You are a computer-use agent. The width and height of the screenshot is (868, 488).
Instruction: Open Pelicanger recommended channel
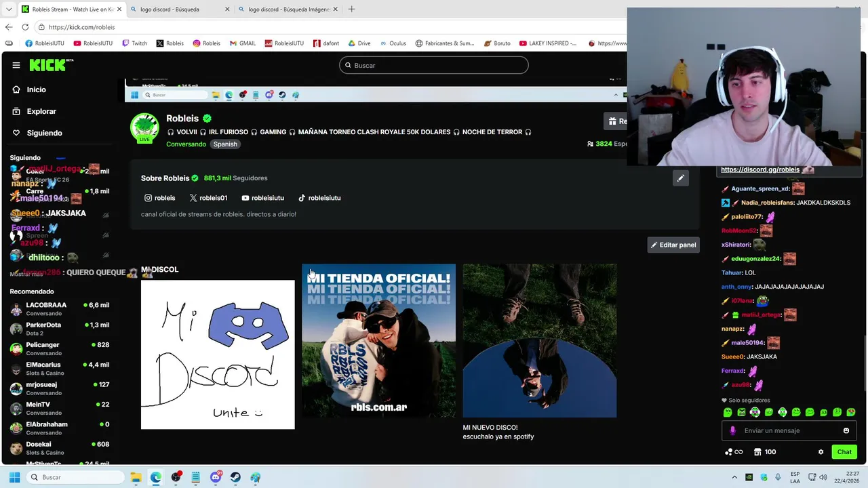(x=60, y=348)
